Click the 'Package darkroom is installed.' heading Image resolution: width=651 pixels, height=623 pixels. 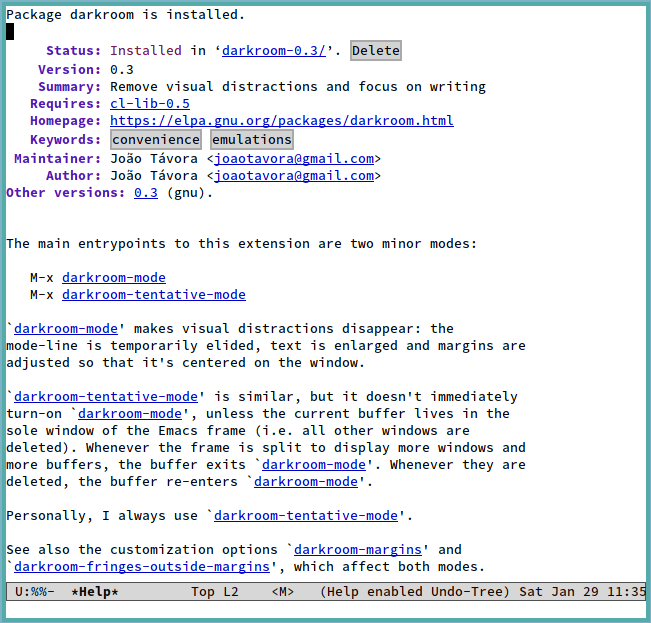(125, 15)
